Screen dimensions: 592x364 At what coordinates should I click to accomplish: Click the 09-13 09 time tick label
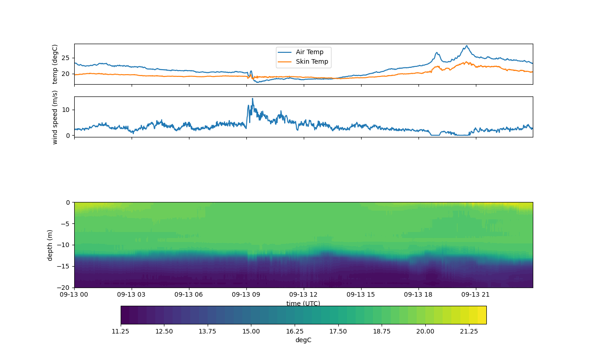pos(246,294)
